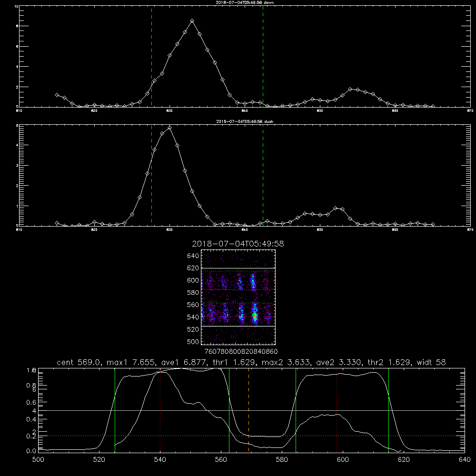Viewport: 476px width, 476px height.
Task: Select the 'ave2 3.330' value in the stats line
Action: tap(338, 362)
